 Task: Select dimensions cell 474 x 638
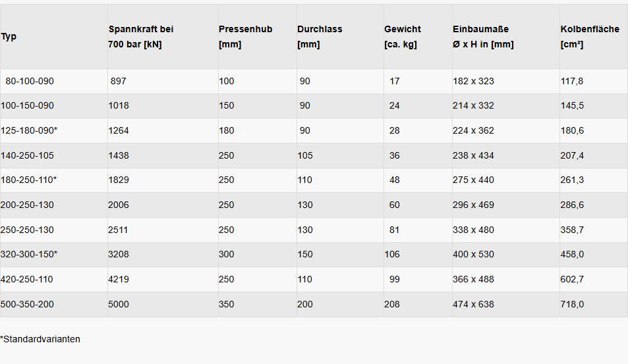[x=473, y=304]
